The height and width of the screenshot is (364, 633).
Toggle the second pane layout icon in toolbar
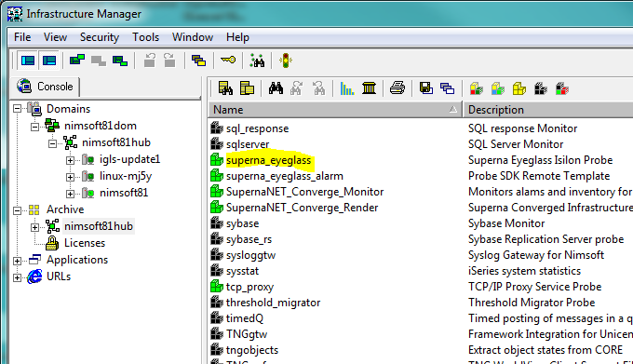49,61
